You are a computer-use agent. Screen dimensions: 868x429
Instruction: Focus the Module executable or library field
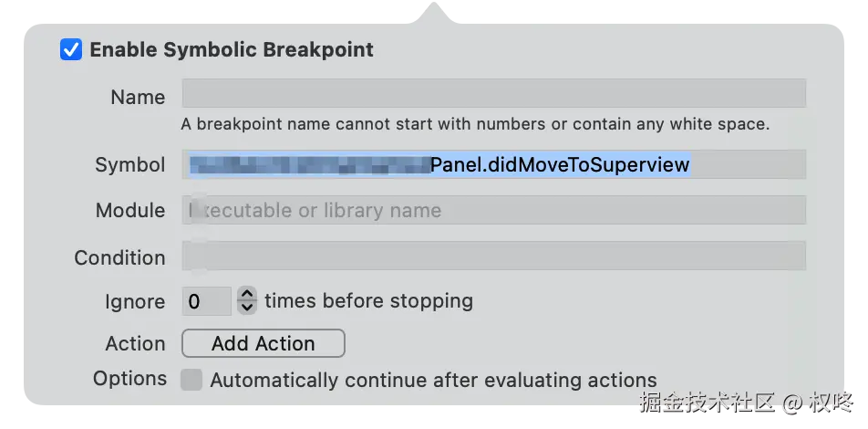point(493,211)
